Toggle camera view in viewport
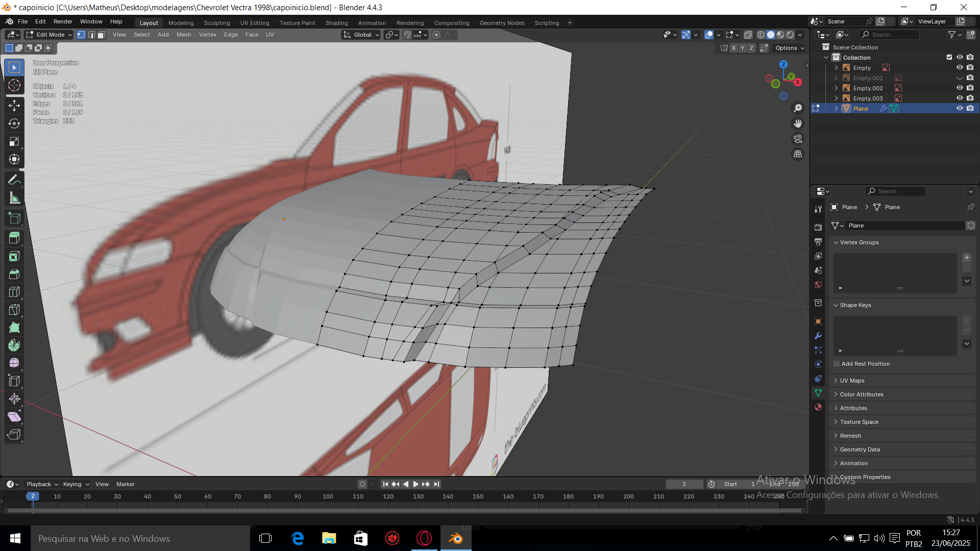This screenshot has width=980, height=551. coord(798,139)
